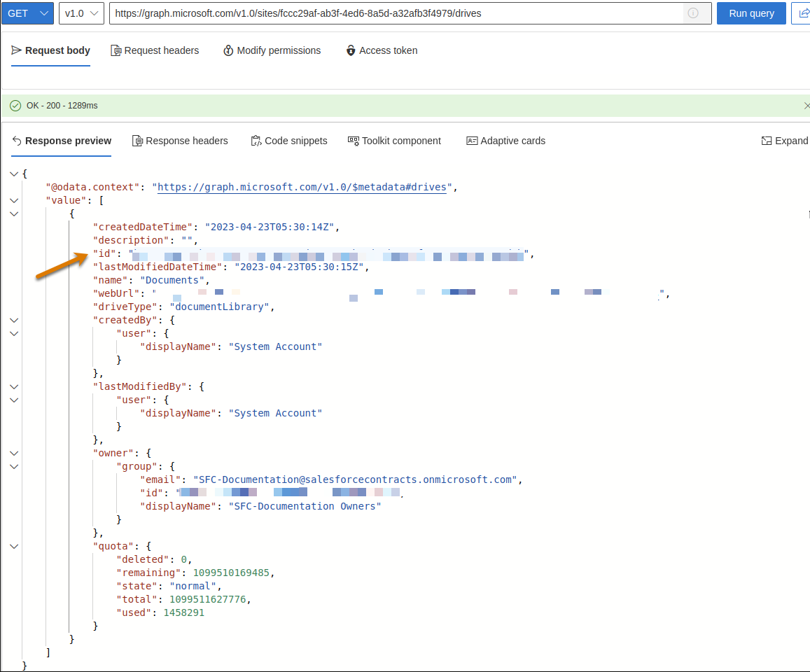Image resolution: width=810 pixels, height=672 pixels.
Task: Open the Access token tab icon
Action: pyautogui.click(x=350, y=50)
